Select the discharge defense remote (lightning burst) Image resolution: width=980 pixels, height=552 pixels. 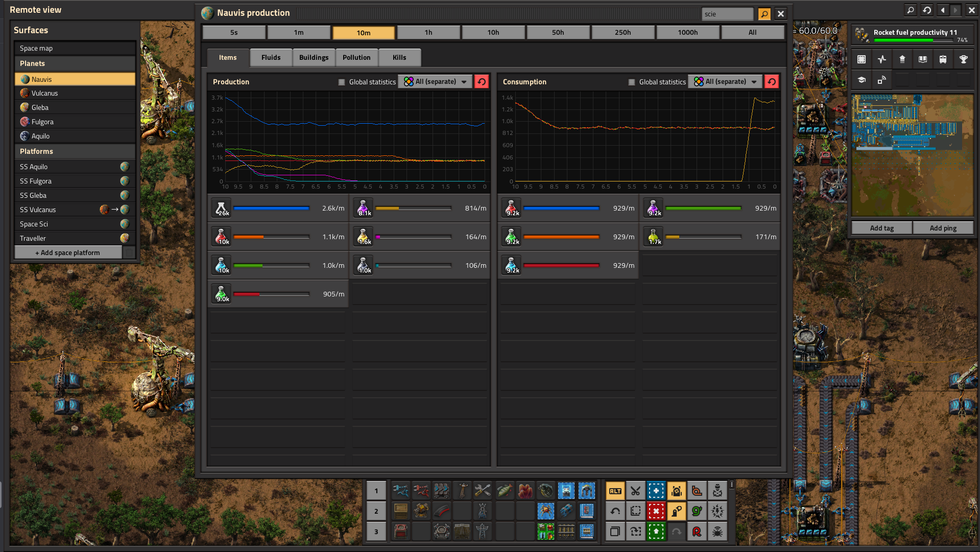point(717,511)
